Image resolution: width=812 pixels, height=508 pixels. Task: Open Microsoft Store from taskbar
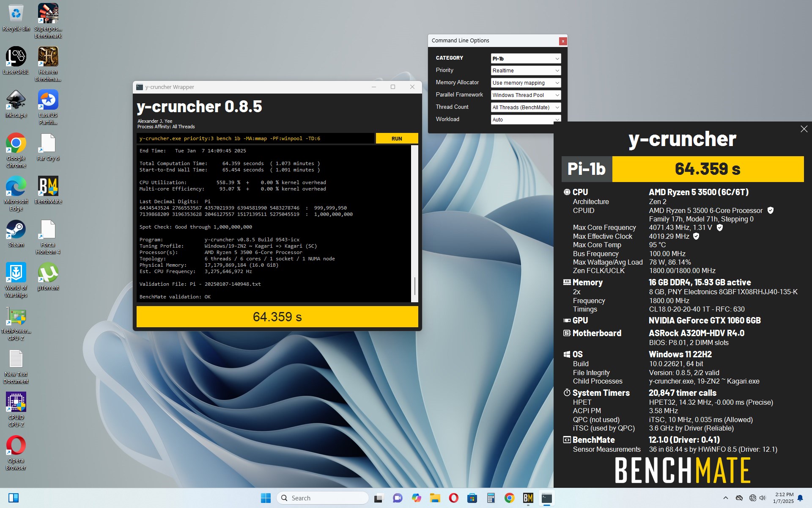coord(472,498)
